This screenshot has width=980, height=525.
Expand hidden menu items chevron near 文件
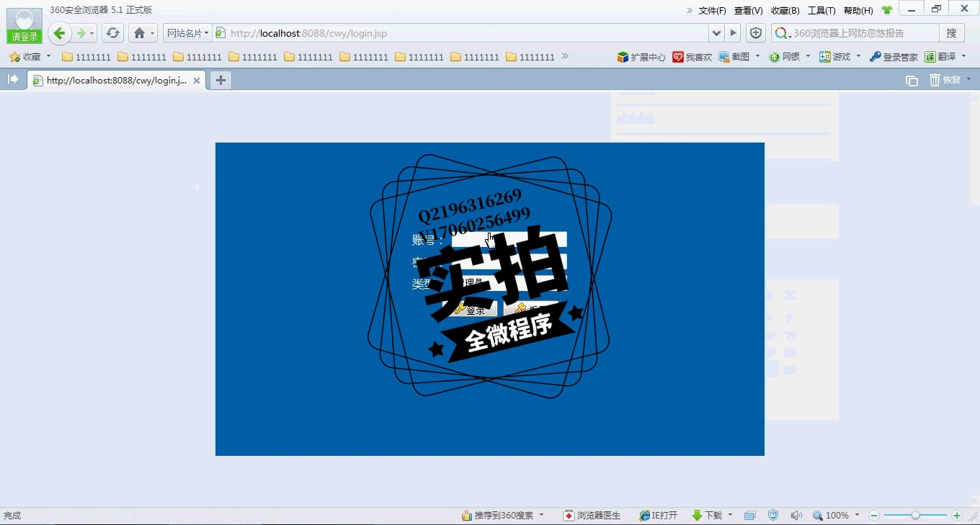click(690, 10)
